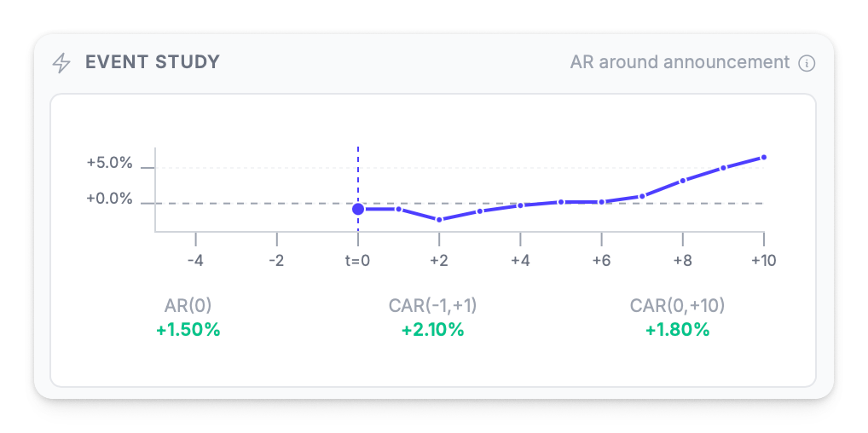Viewport: 868px width, 433px height.
Task: Click the t=0 axis label
Action: coord(358,260)
